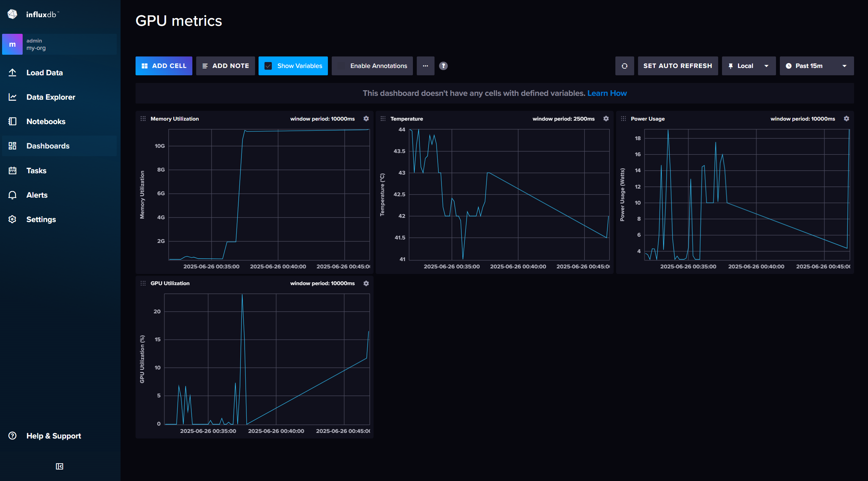Viewport: 868px width, 481px height.
Task: Click the question mark help icon
Action: (x=443, y=66)
